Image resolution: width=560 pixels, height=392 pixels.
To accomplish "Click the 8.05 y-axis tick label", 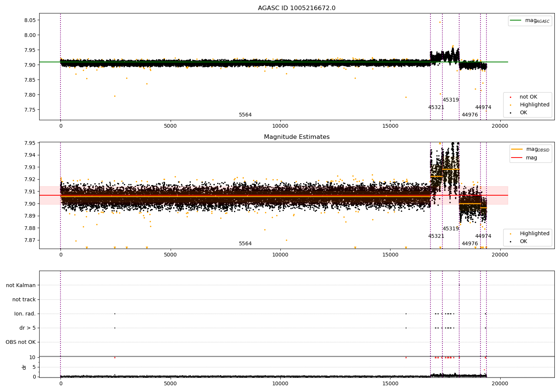I will 30,20.
